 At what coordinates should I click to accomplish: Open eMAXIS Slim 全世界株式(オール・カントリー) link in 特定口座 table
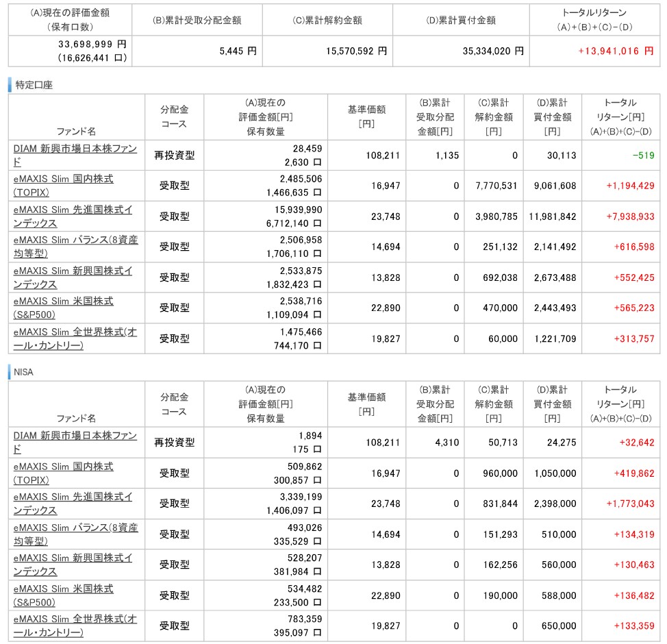75,338
